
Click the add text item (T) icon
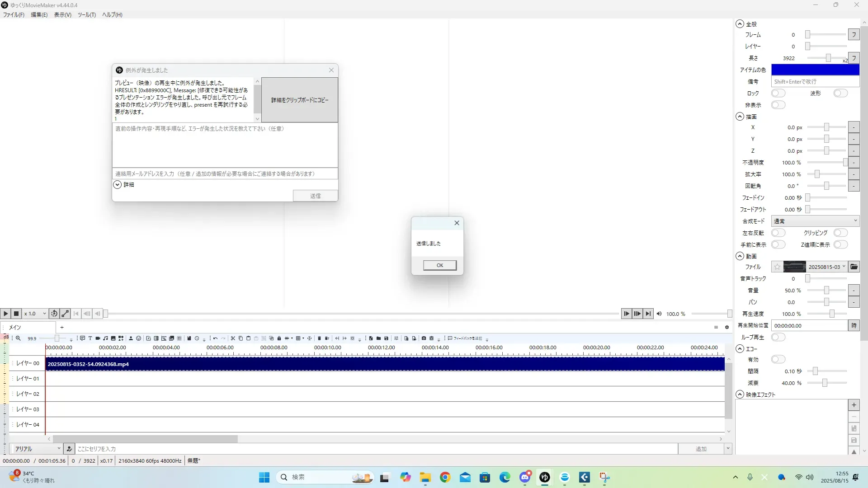point(90,338)
